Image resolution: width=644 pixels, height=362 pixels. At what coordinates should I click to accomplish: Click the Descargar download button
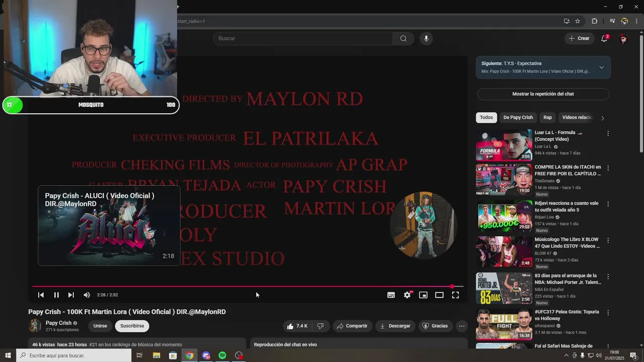395,326
